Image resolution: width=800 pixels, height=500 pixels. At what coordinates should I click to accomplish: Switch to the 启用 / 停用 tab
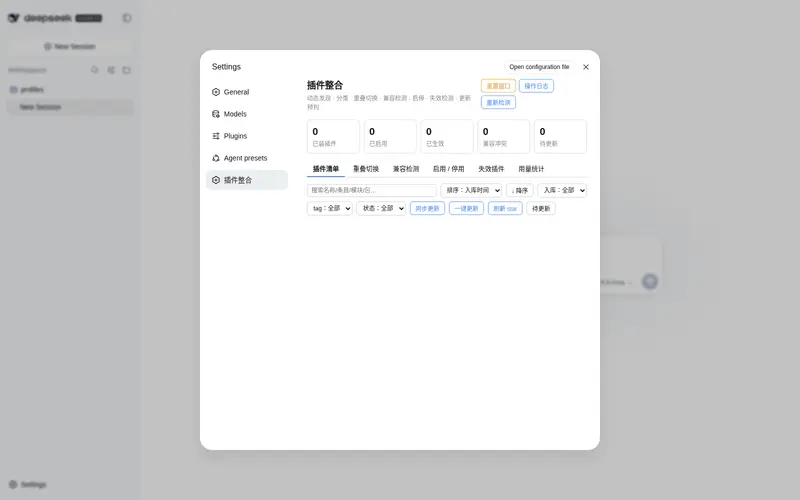coord(448,169)
